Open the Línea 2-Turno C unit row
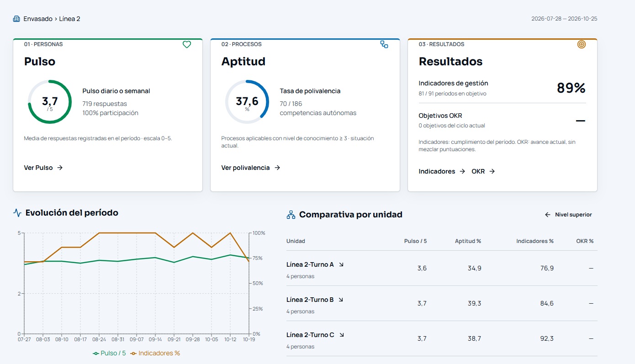Image resolution: width=635 pixels, height=364 pixels. click(x=442, y=339)
